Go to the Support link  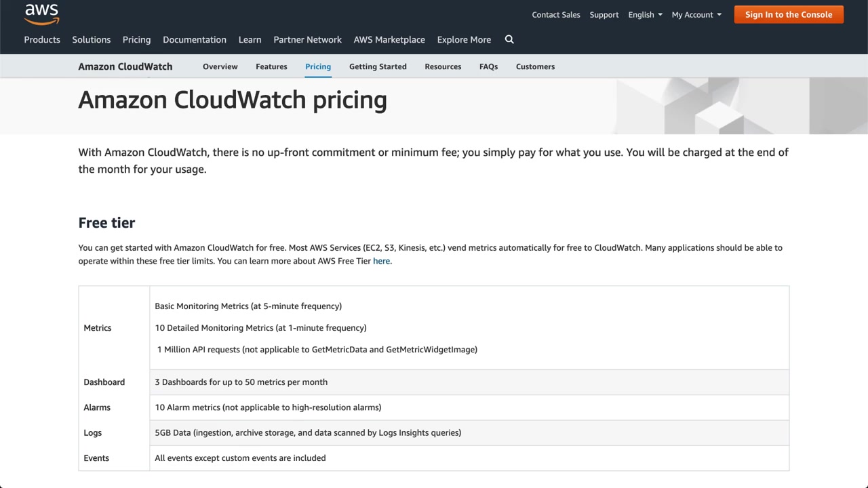click(604, 15)
